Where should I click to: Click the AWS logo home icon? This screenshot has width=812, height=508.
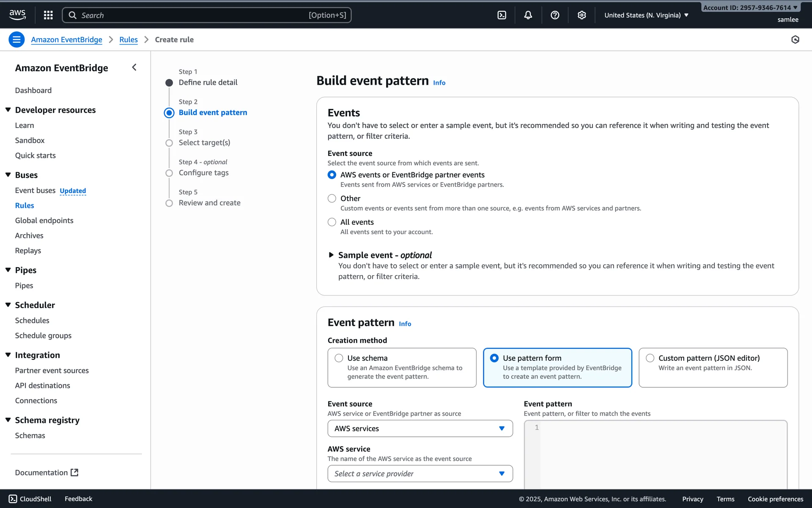tap(17, 15)
